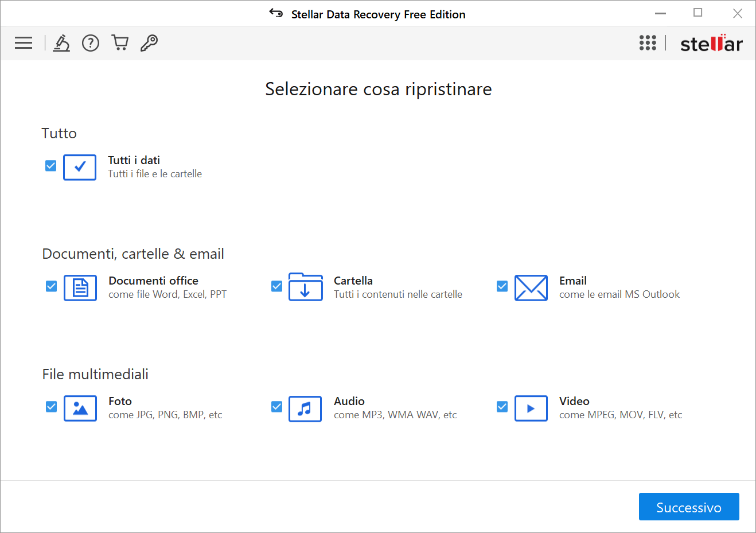This screenshot has height=533, width=756.
Task: Open the Stellar apps grid icon
Action: [648, 43]
